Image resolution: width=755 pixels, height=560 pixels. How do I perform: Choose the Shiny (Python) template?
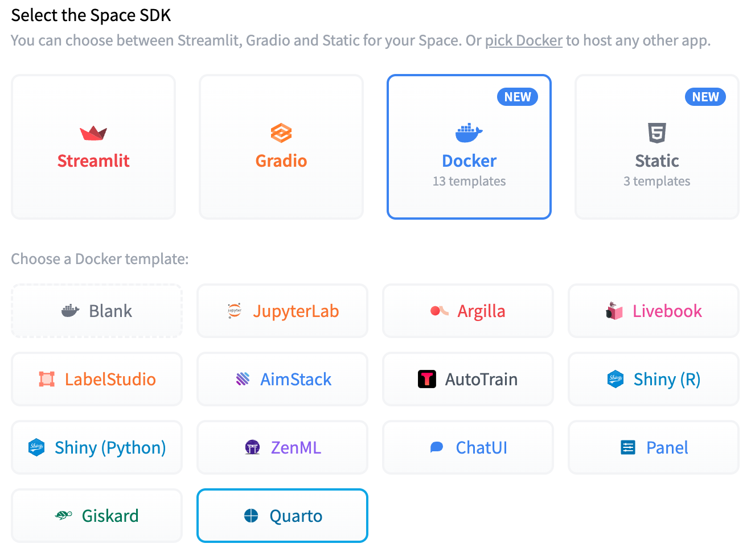[96, 447]
